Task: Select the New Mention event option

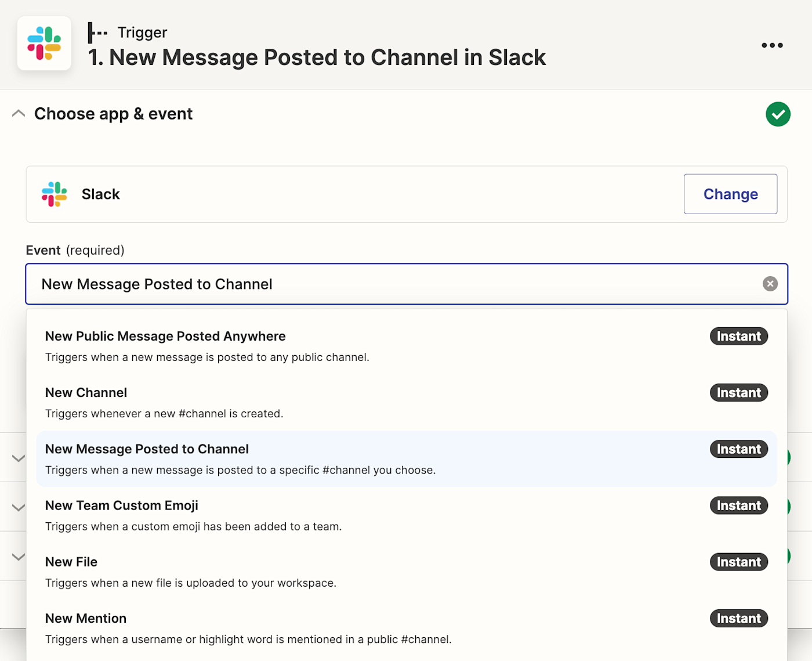Action: [407, 628]
